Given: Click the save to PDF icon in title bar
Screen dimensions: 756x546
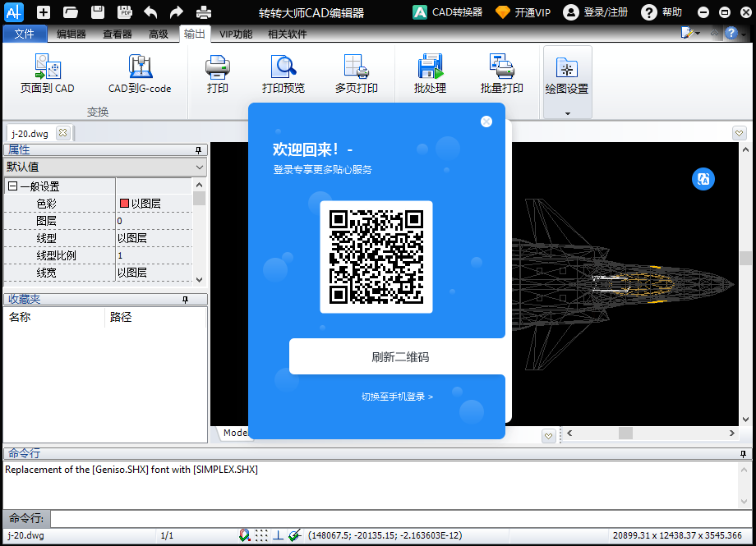Looking at the screenshot, I should tap(124, 12).
